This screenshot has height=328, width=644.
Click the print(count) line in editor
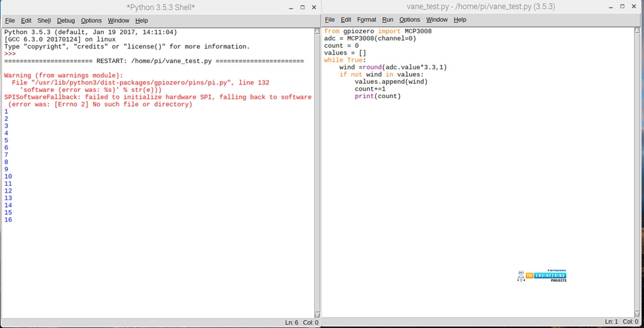[377, 96]
